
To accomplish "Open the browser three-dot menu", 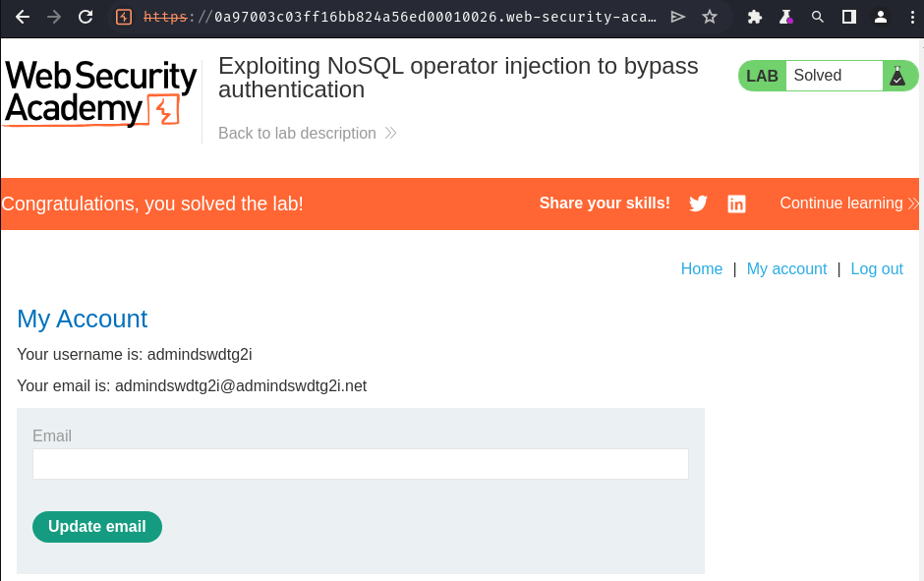I will tap(912, 17).
